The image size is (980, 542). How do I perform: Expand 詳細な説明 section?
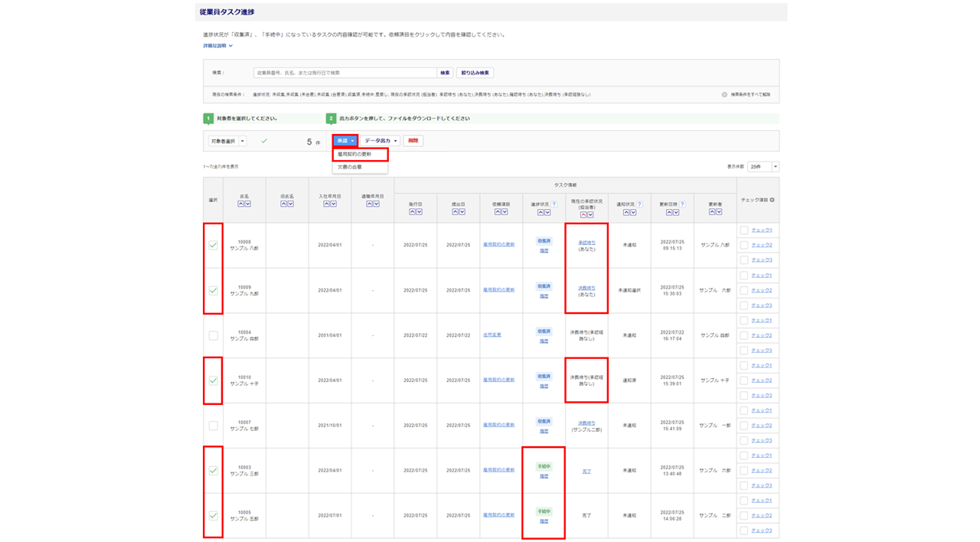point(217,46)
